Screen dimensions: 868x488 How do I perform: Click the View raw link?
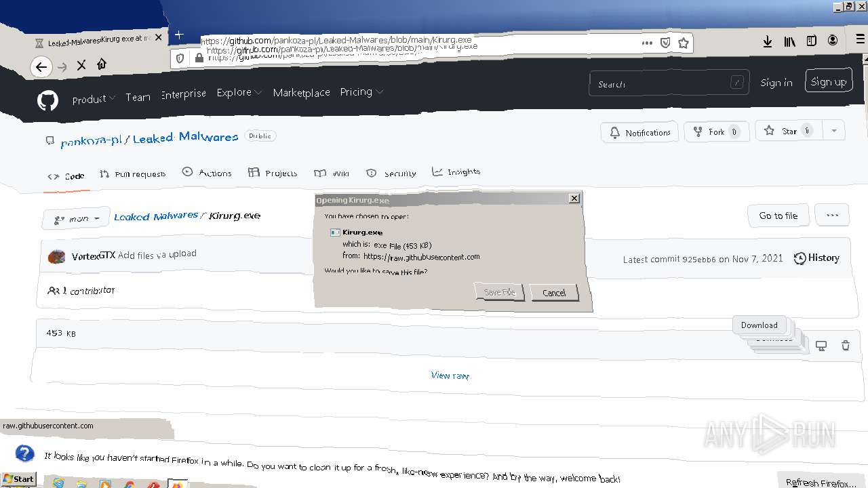(450, 375)
